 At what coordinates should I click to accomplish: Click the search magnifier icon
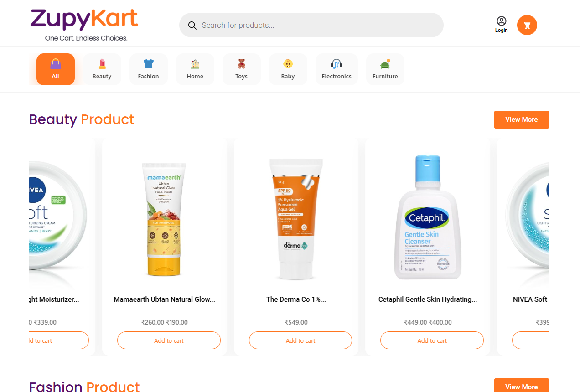pos(192,25)
